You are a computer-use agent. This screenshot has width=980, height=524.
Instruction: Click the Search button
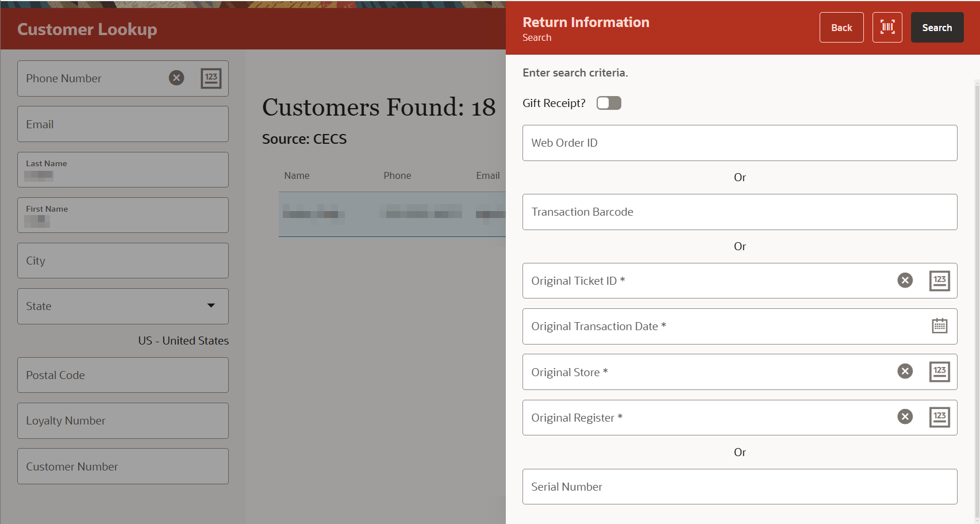[937, 27]
